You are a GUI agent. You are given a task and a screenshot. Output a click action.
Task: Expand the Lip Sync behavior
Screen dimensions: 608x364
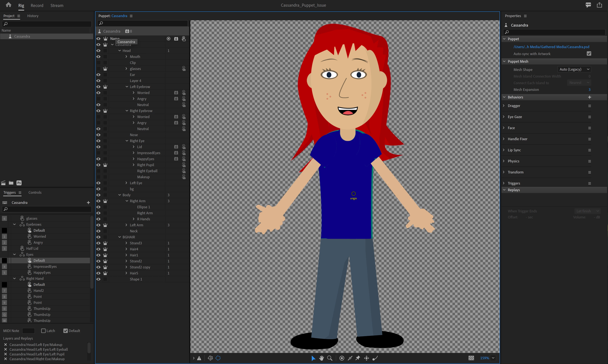click(504, 150)
